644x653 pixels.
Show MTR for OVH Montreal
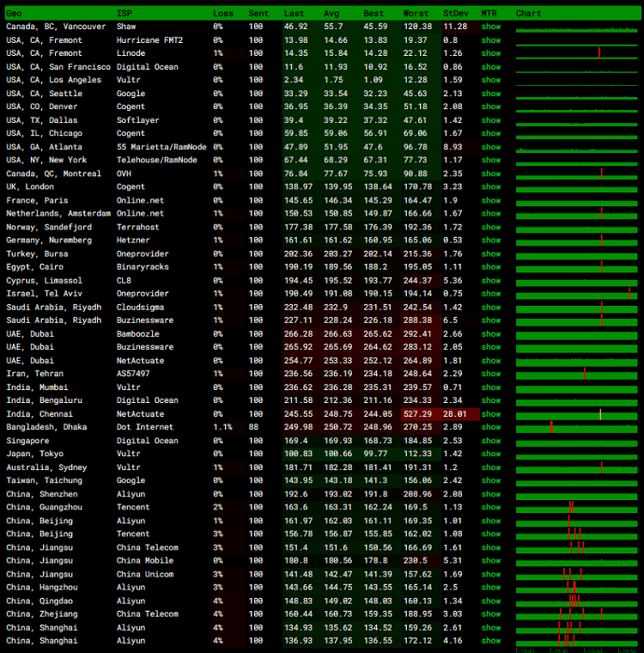491,174
